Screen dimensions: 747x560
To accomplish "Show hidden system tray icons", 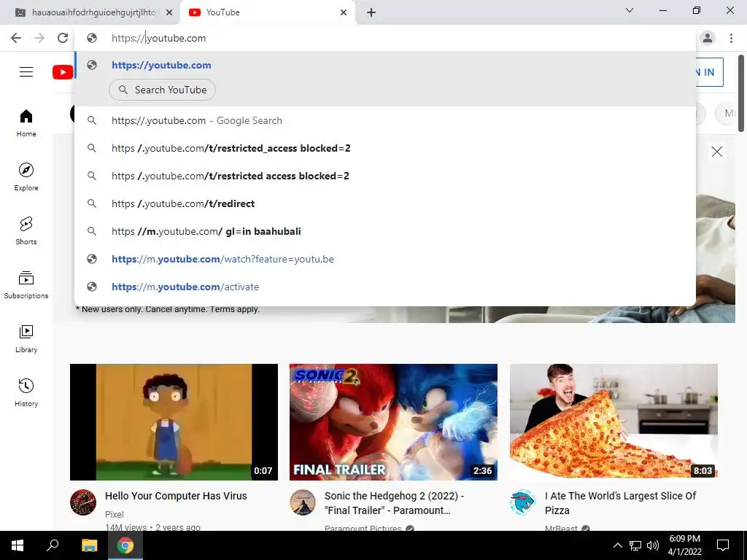I will (x=617, y=545).
